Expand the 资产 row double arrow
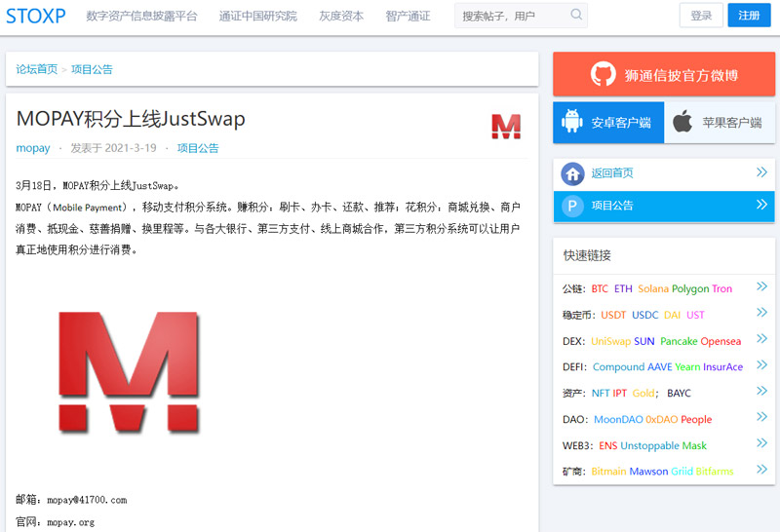Screen dimensions: 780x532 pyautogui.click(x=761, y=391)
